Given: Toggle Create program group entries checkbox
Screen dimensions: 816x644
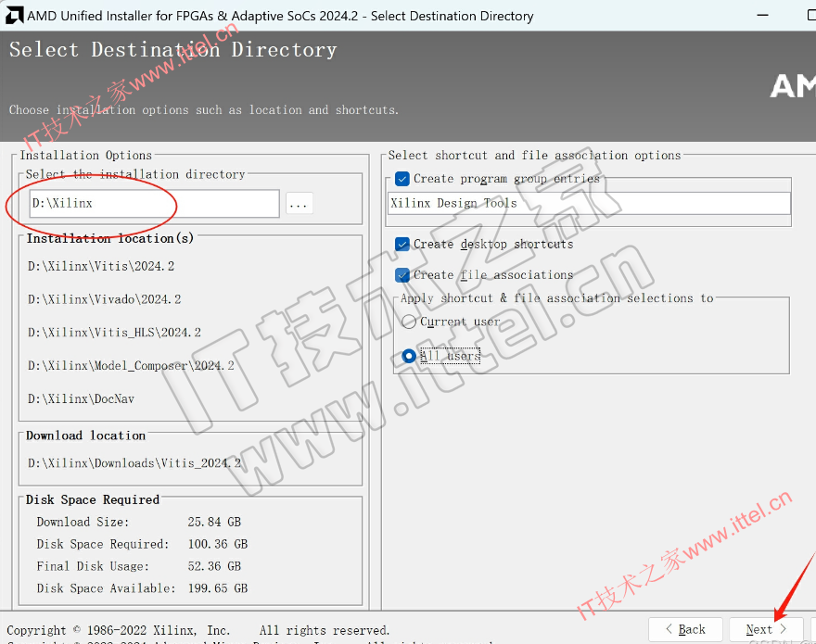Looking at the screenshot, I should click(402, 179).
